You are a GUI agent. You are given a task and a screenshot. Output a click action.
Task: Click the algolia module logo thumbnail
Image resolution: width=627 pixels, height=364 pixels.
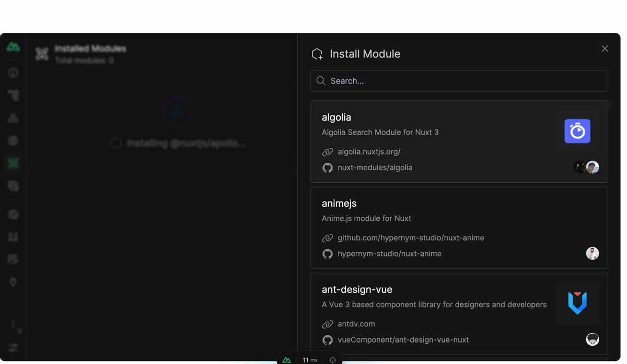click(x=577, y=131)
